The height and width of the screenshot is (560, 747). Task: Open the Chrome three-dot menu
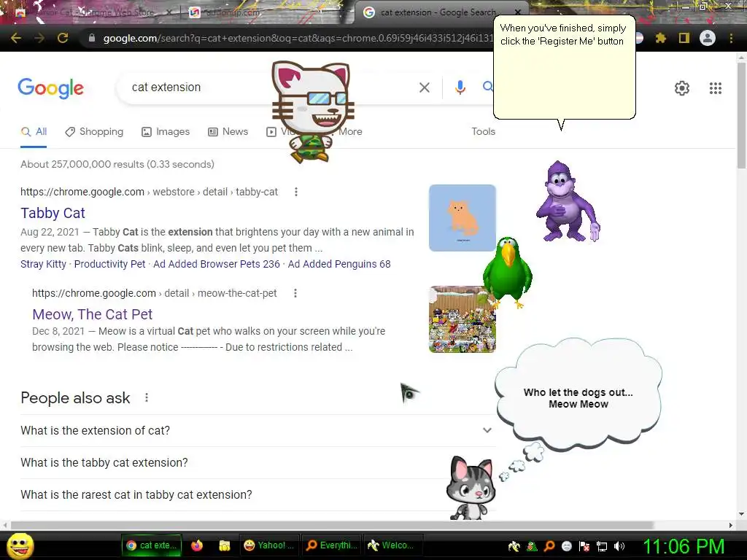(731, 38)
